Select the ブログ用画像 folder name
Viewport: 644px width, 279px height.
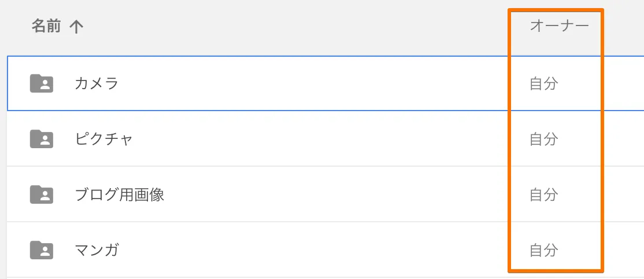(120, 194)
